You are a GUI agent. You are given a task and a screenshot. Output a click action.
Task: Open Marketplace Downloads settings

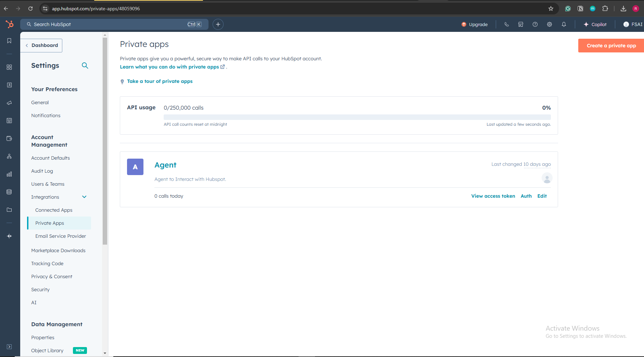point(58,250)
